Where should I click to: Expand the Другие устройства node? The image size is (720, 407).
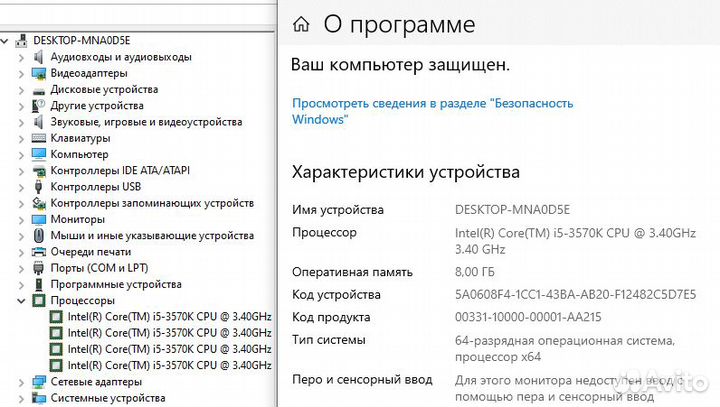click(21, 106)
